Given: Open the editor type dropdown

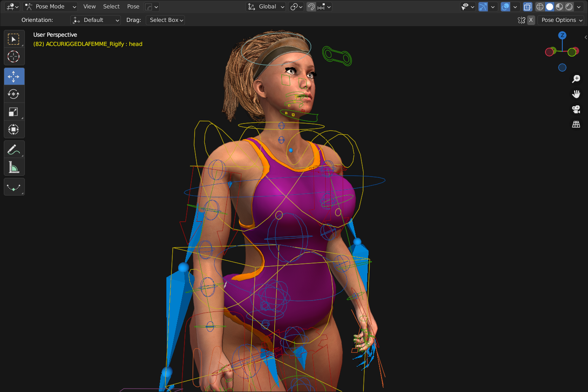Looking at the screenshot, I should (12, 7).
